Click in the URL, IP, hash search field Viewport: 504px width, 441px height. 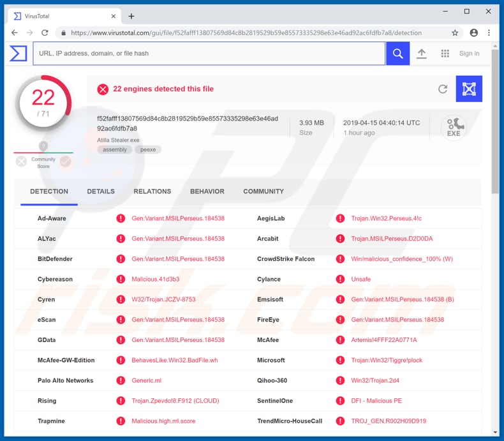(209, 54)
